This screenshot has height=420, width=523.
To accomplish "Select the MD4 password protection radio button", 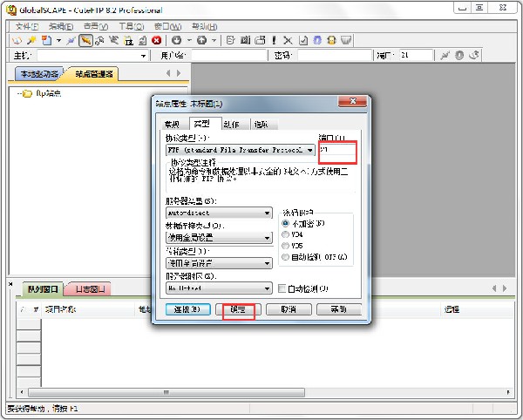I will [286, 234].
